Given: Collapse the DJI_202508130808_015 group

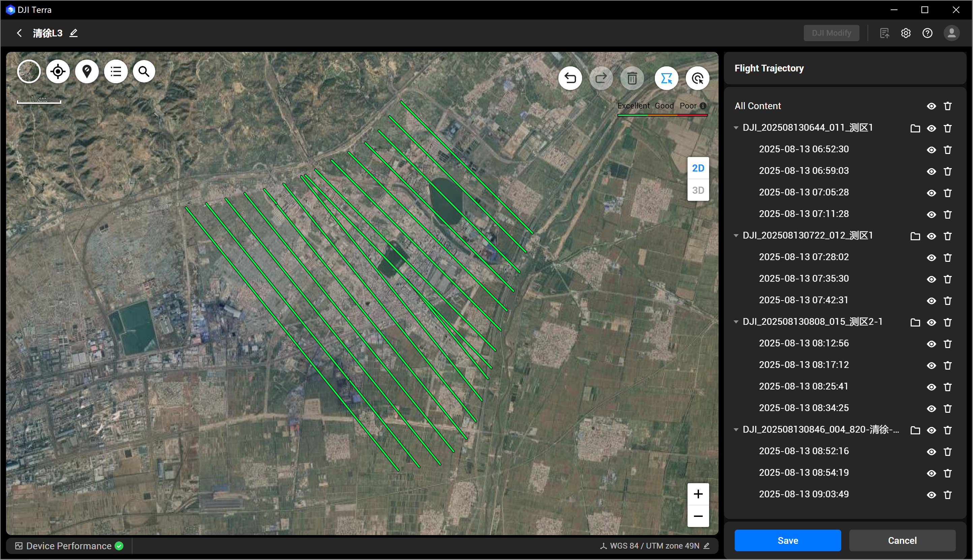Looking at the screenshot, I should pos(736,322).
